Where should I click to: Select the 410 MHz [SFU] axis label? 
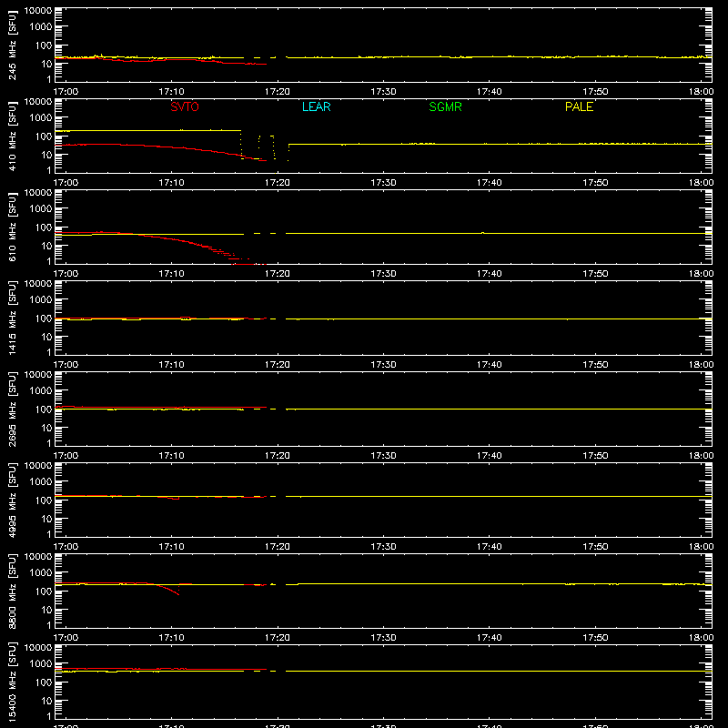[x=13, y=136]
